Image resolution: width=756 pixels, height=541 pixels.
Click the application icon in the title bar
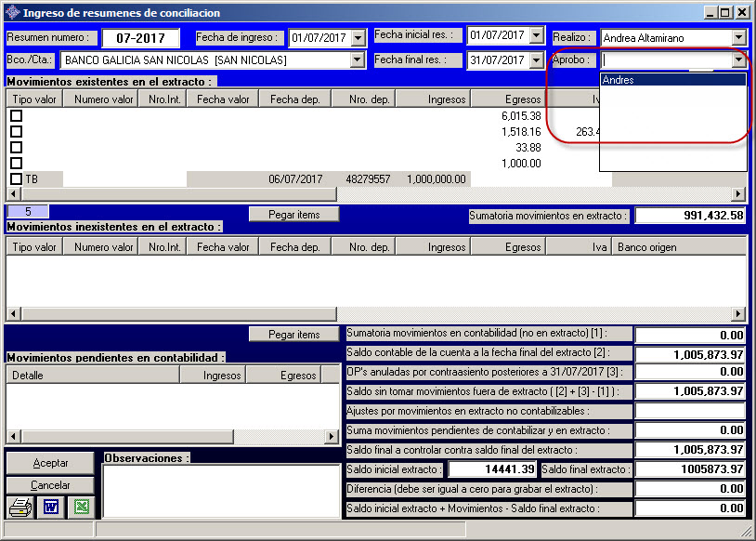point(11,12)
